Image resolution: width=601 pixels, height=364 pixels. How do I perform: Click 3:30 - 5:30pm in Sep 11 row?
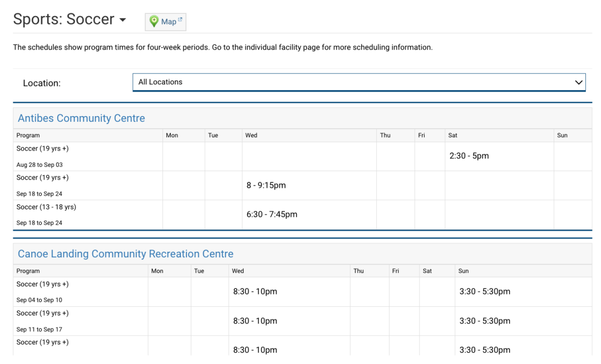coord(485,321)
